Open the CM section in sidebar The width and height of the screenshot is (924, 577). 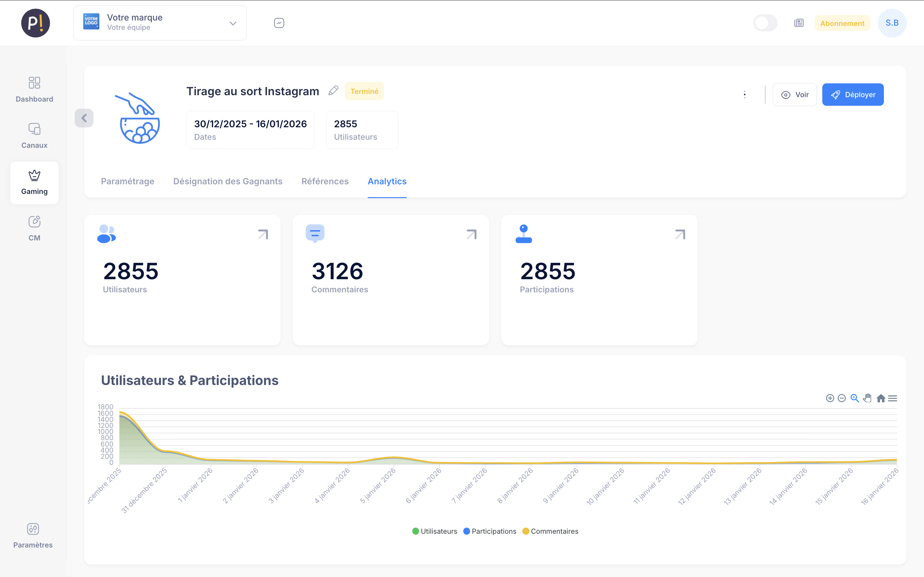coord(34,228)
